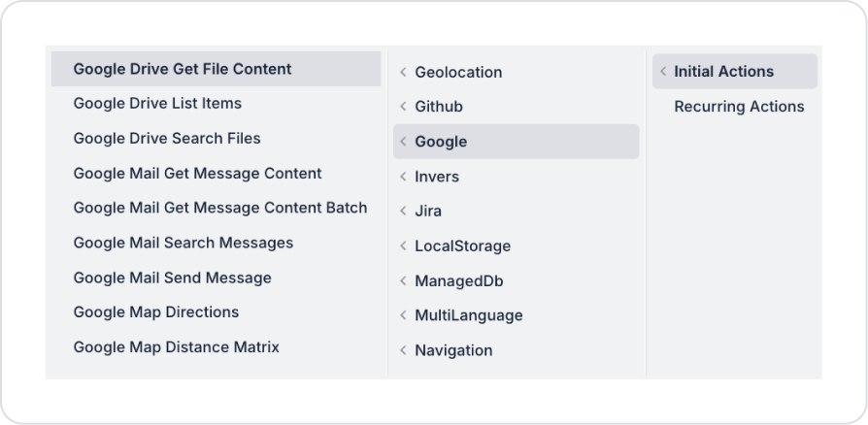
Task: Click the arrow icon beside ManagedDb
Action: click(403, 281)
